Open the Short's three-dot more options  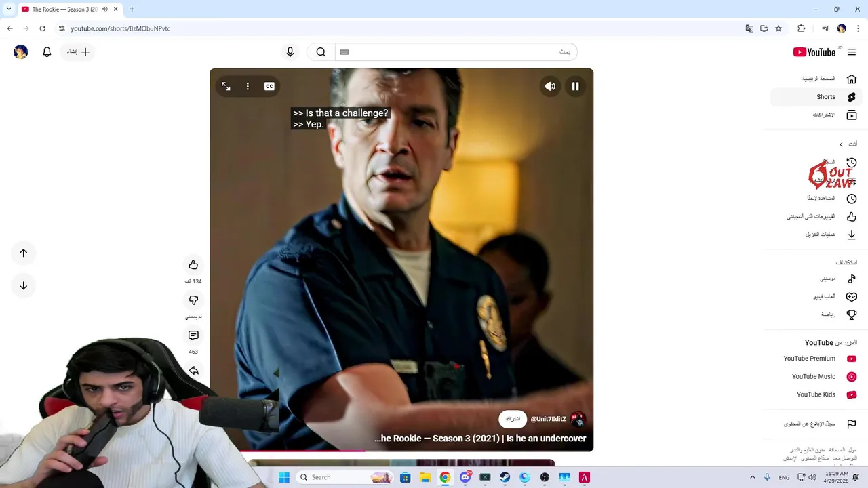[248, 86]
